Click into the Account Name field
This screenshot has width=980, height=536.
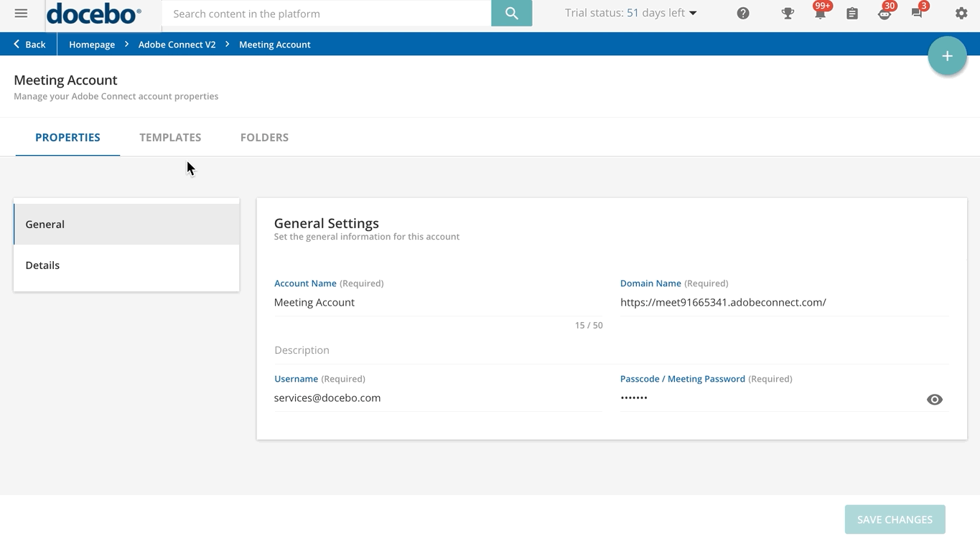tap(438, 303)
